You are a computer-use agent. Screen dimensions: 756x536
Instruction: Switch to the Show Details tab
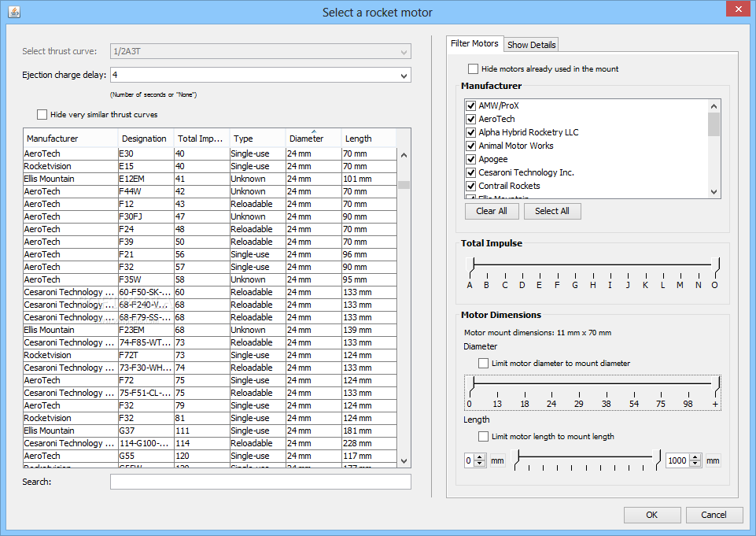(x=531, y=44)
